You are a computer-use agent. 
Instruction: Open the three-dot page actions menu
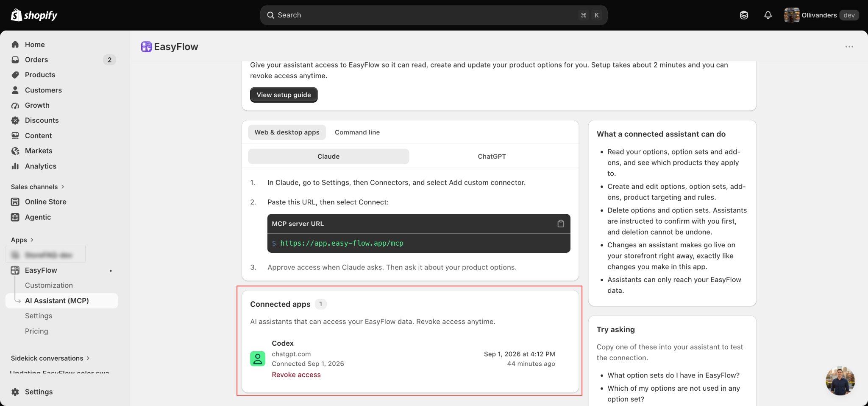(849, 47)
